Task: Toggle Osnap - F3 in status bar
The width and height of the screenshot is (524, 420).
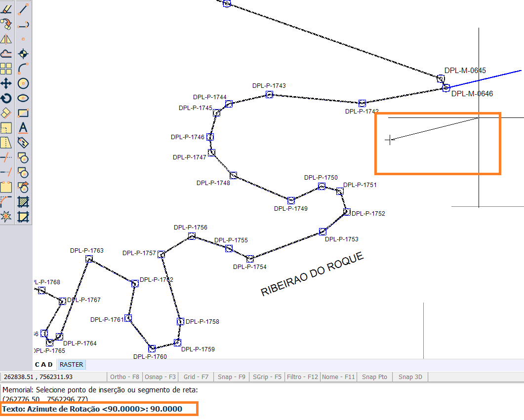Action: (160, 377)
